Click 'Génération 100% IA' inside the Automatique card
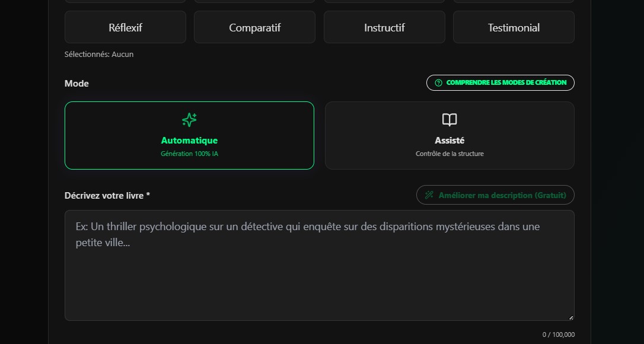Image resolution: width=644 pixels, height=344 pixels. [189, 153]
